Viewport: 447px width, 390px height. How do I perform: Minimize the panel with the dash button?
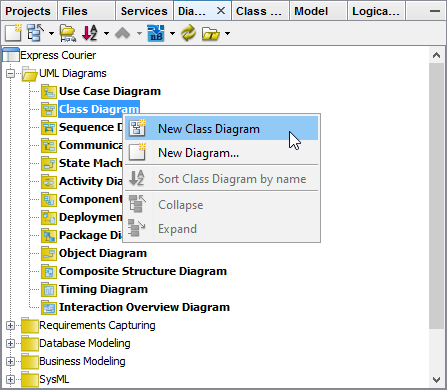point(435,11)
